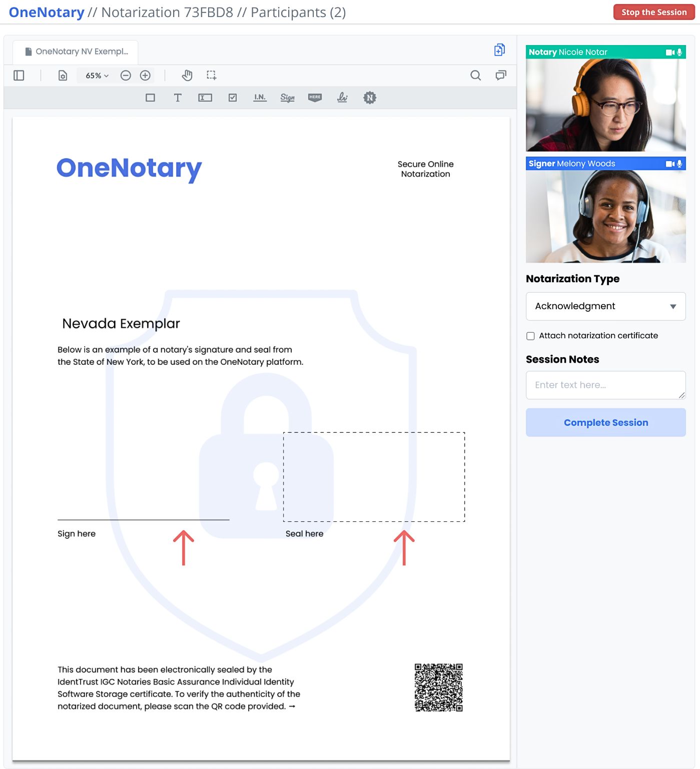The image size is (700, 769).
Task: Select the rectangle annotation tool
Action: (x=150, y=98)
